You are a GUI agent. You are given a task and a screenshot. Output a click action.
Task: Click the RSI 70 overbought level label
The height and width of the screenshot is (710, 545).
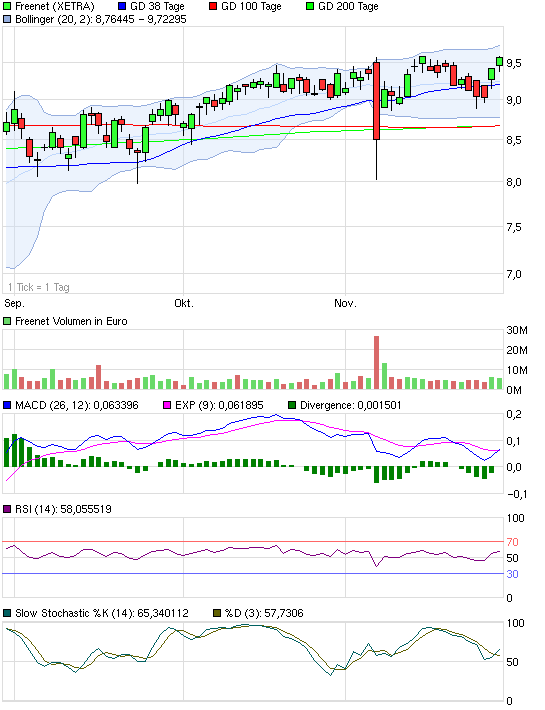(512, 542)
